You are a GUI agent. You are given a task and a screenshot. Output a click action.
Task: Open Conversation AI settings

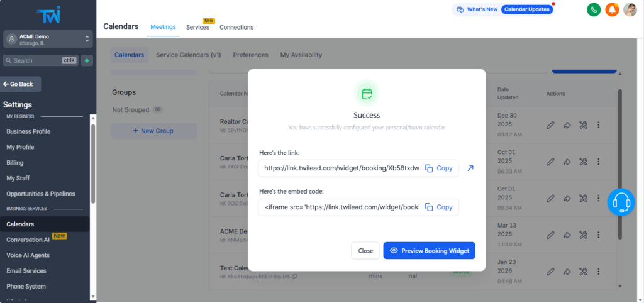click(x=28, y=240)
